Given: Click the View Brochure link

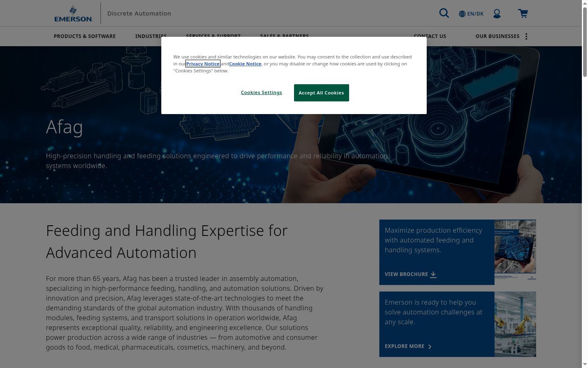Looking at the screenshot, I should [x=410, y=274].
